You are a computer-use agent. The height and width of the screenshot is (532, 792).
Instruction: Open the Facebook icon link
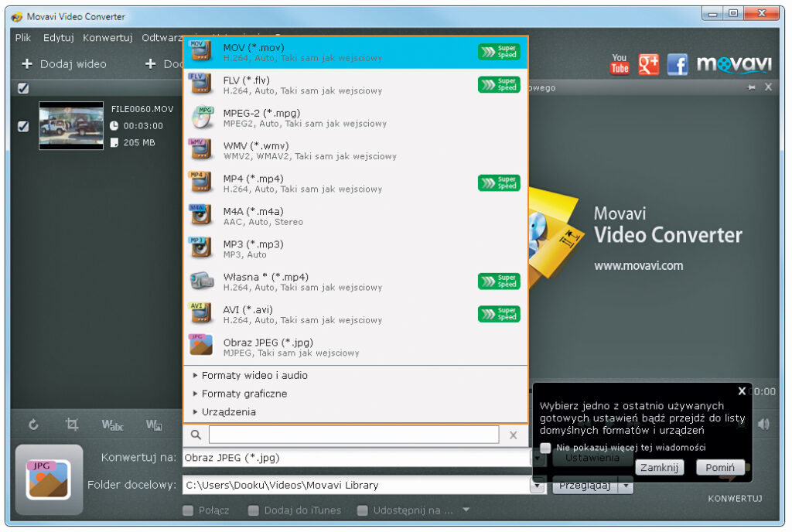(x=678, y=64)
